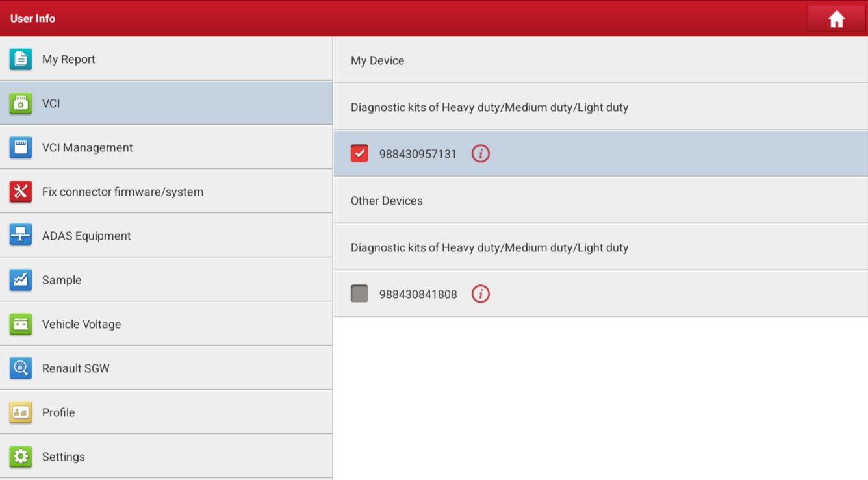Show info for serial 988430957131
The image size is (868, 480).
pos(480,153)
